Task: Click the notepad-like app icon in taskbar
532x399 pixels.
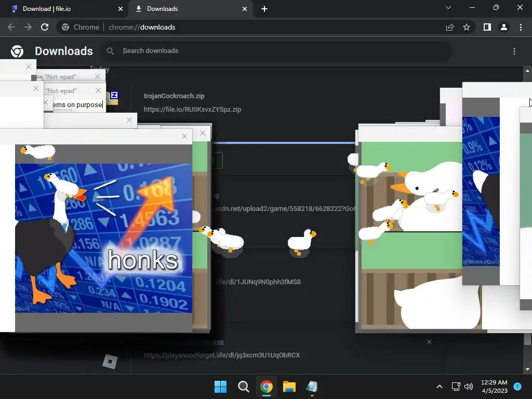Action: tap(312, 387)
